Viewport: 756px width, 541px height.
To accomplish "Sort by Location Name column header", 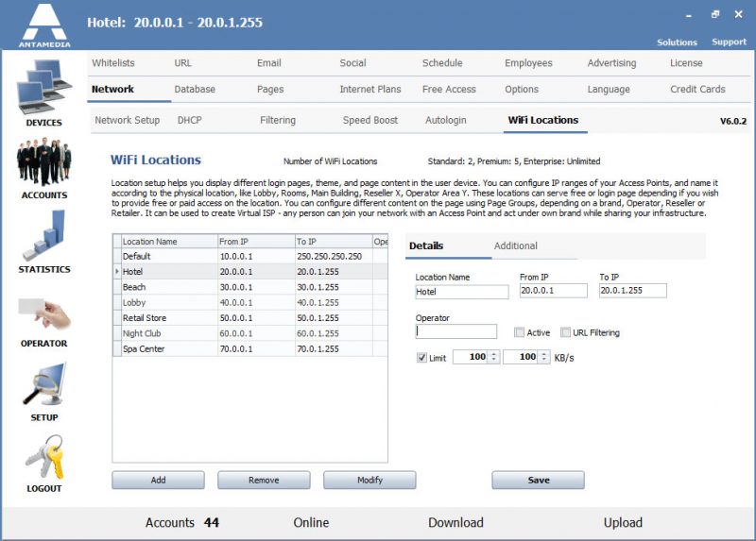I will click(169, 242).
